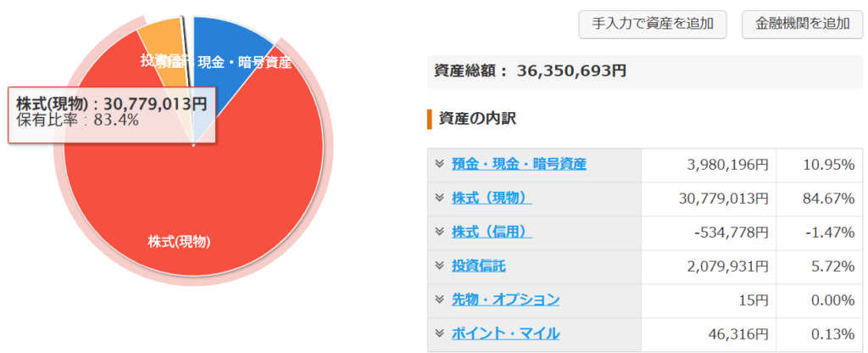868x353 pixels.
Task: Open the ポイント・マイル link
Action: click(x=505, y=333)
